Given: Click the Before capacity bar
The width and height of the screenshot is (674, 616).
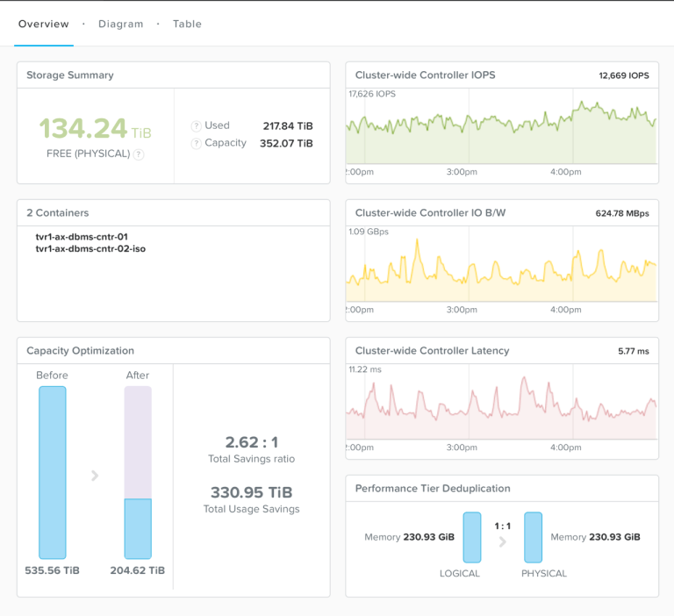Looking at the screenshot, I should [x=53, y=472].
